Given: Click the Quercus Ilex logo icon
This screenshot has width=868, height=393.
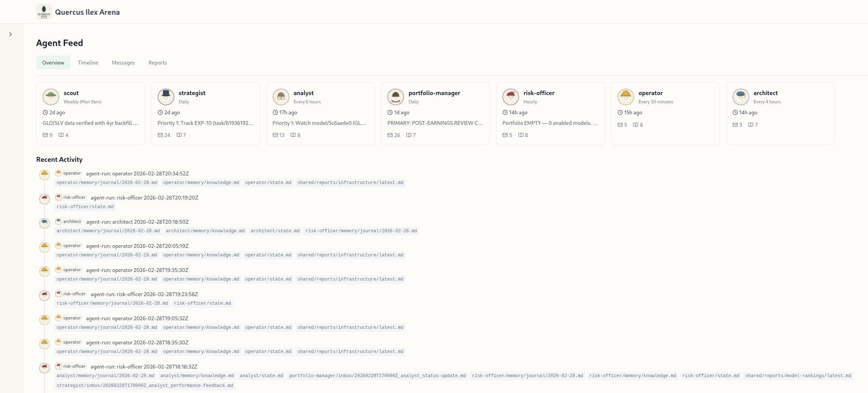Looking at the screenshot, I should [x=44, y=12].
